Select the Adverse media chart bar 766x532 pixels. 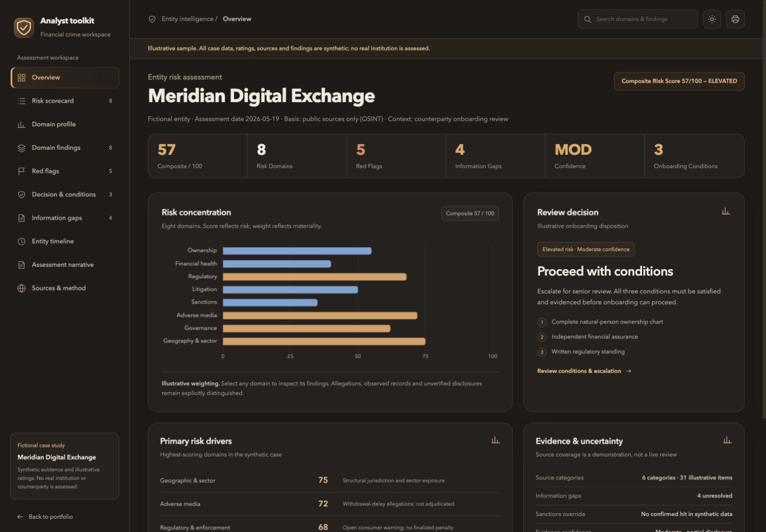(x=320, y=316)
